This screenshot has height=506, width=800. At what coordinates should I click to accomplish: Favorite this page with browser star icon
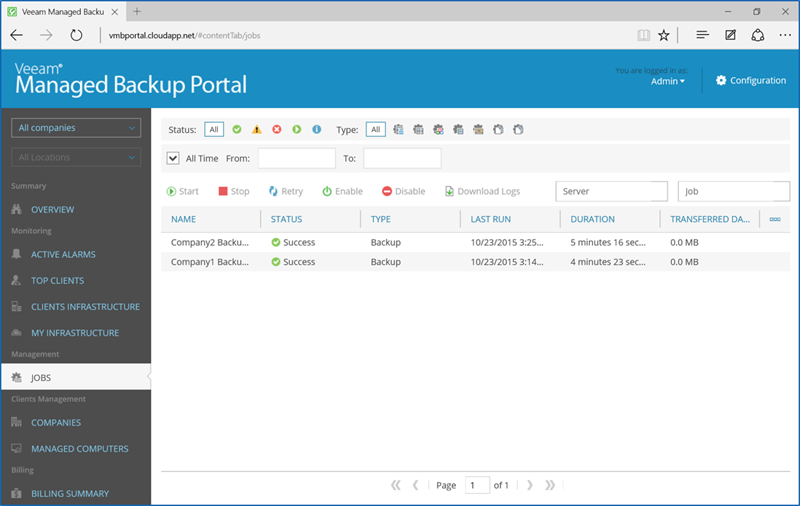tap(664, 35)
